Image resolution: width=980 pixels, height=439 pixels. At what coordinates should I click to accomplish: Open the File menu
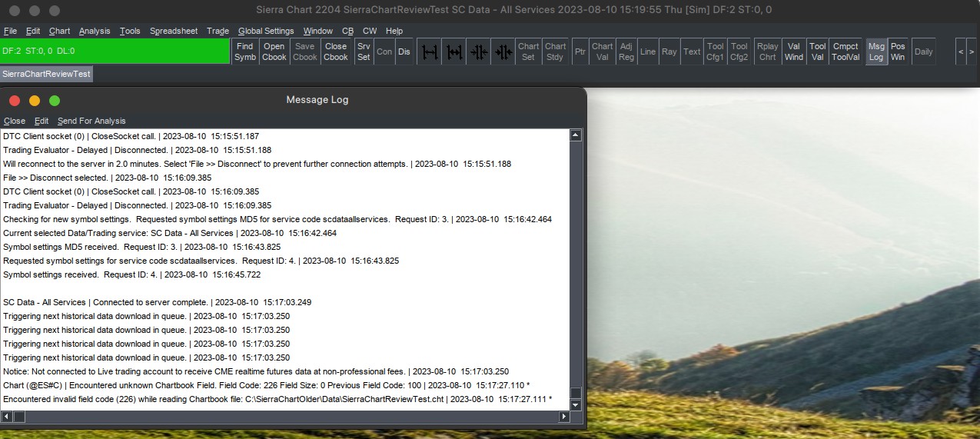pyautogui.click(x=10, y=31)
